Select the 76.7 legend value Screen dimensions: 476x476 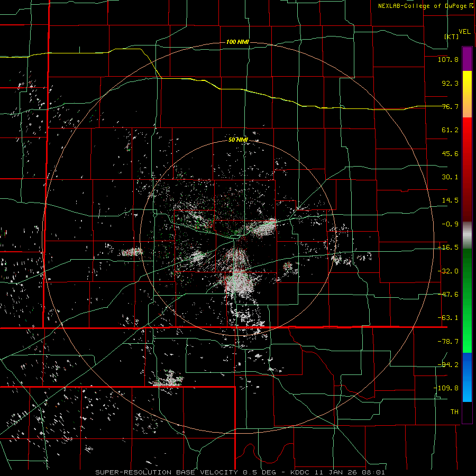pos(450,106)
